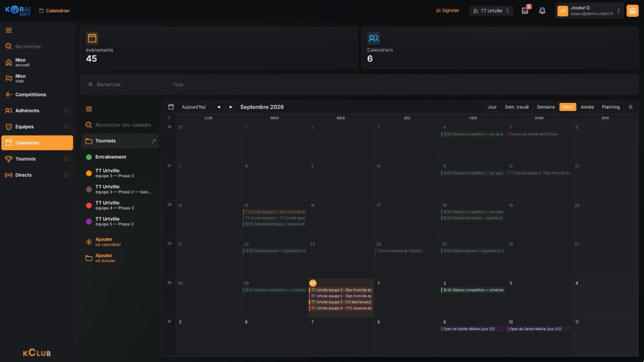This screenshot has height=362, width=644.
Task: Click Ajouter un calendrier
Action: coord(120,242)
